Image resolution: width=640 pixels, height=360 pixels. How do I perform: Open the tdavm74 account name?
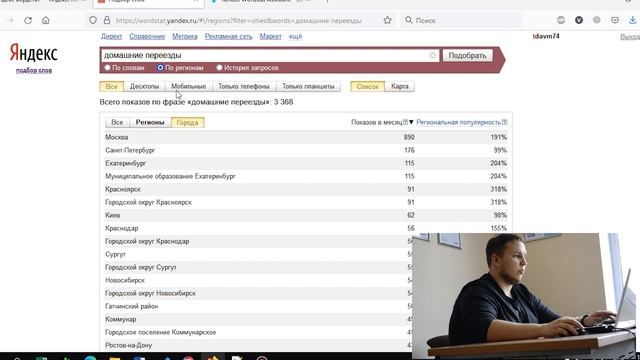[546, 36]
